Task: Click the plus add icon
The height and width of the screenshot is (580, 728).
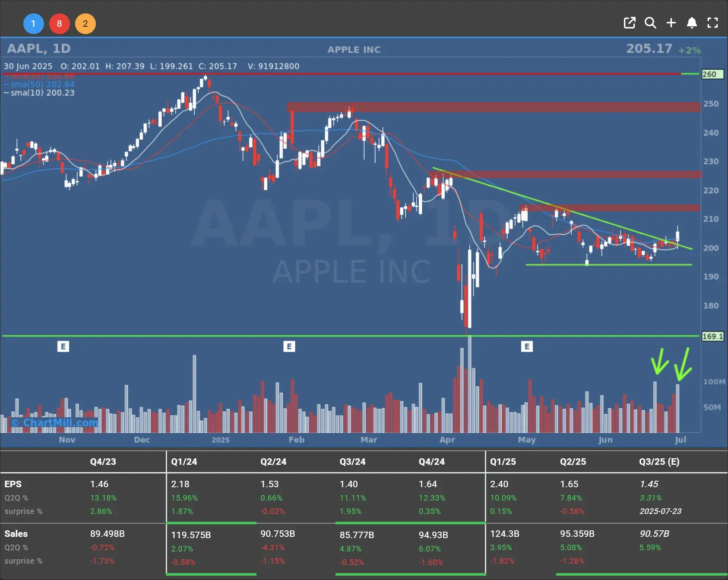Action: click(671, 23)
